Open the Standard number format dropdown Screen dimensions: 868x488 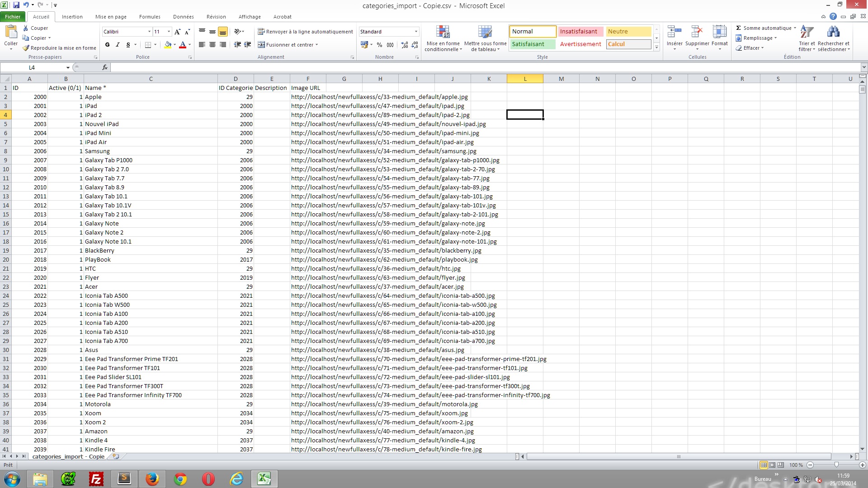[x=416, y=32]
